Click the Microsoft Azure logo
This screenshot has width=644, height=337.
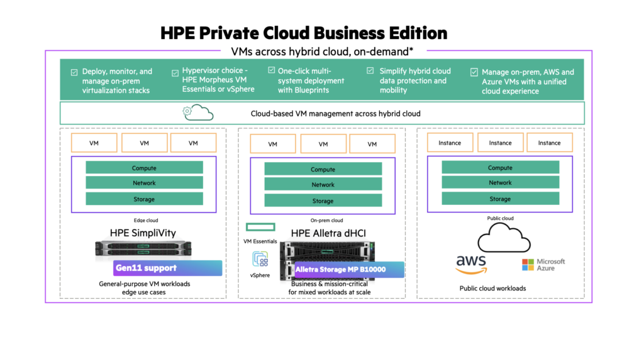[543, 265]
